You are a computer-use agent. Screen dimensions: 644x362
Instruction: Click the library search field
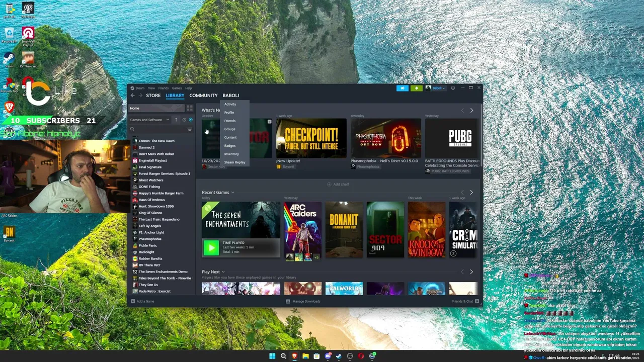[160, 129]
